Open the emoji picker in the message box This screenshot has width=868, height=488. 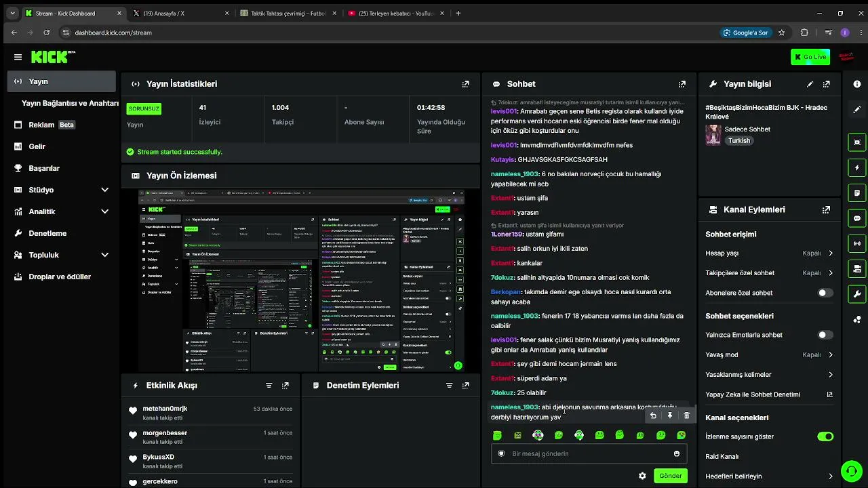(x=676, y=454)
